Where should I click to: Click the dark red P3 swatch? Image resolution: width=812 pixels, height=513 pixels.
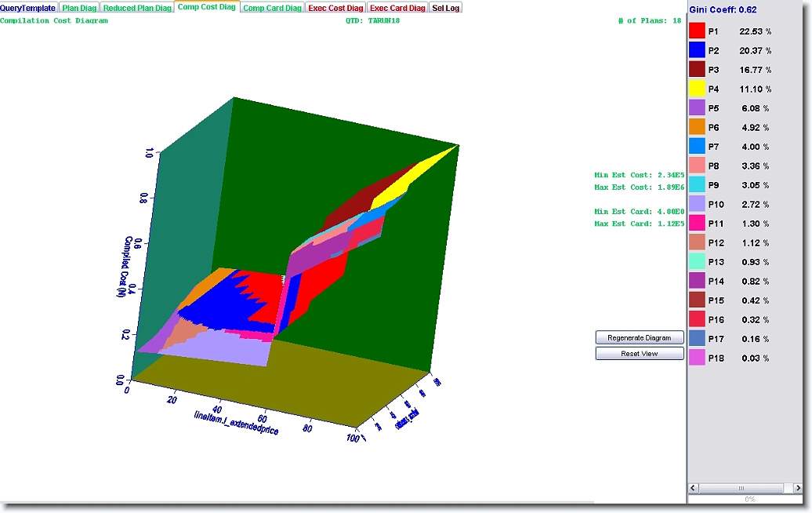point(697,70)
